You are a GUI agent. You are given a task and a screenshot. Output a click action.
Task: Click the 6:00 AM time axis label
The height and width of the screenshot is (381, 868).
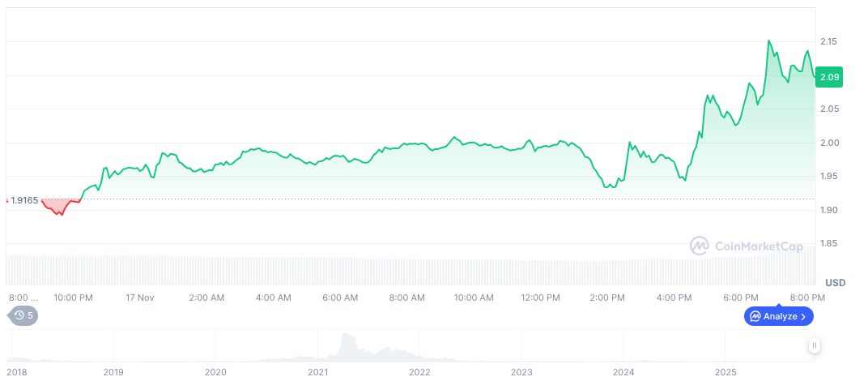[x=339, y=298]
